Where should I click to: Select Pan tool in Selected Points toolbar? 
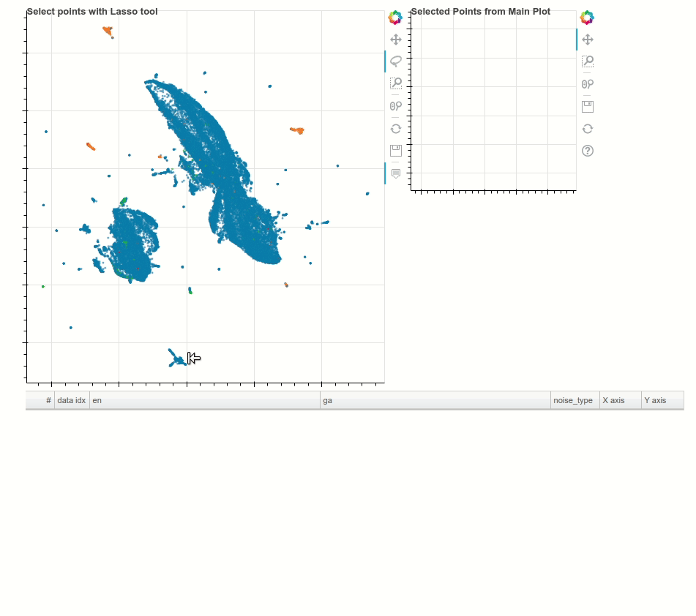[587, 40]
